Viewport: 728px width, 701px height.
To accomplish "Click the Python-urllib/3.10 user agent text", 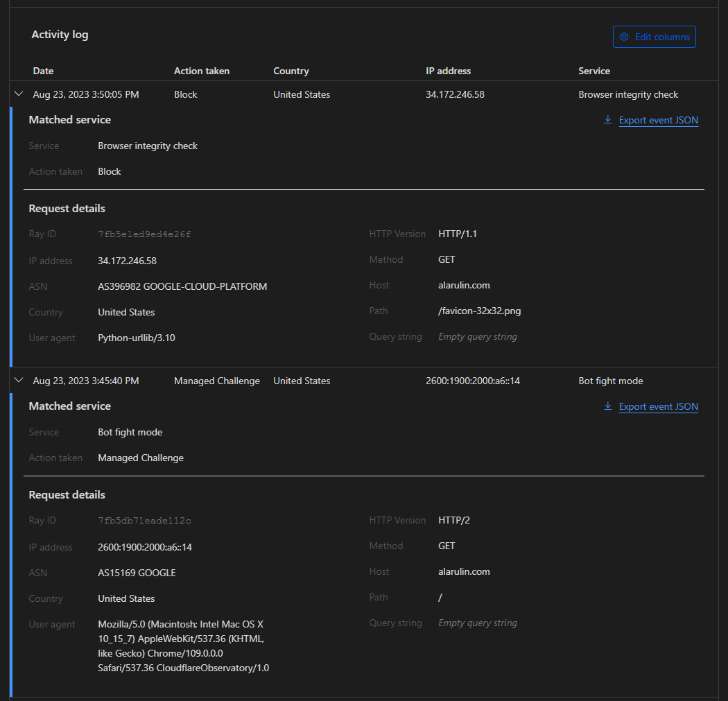I will point(141,338).
